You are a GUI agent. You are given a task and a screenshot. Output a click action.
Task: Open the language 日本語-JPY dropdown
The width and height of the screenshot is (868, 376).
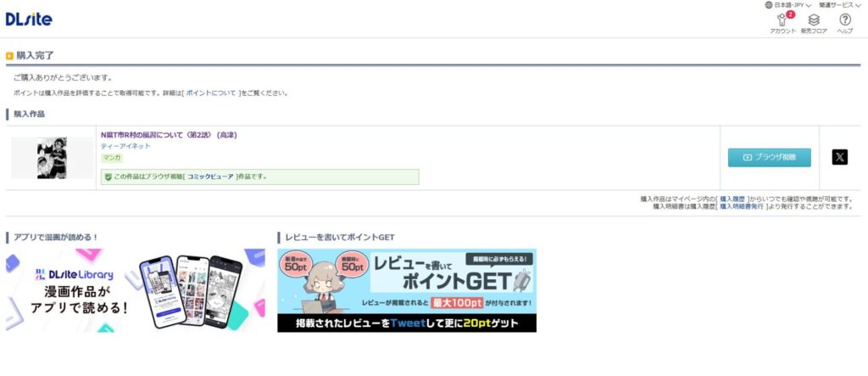coord(787,4)
